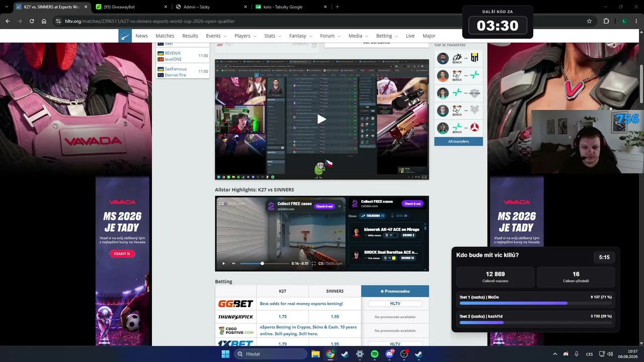Mute the Allstar highlight player
Screen dimensions: 644x362
pyautogui.click(x=233, y=263)
